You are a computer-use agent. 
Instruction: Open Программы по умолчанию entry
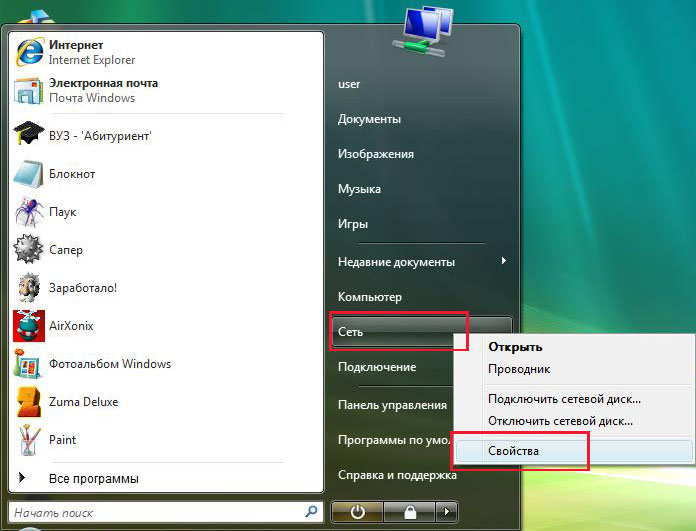point(395,440)
